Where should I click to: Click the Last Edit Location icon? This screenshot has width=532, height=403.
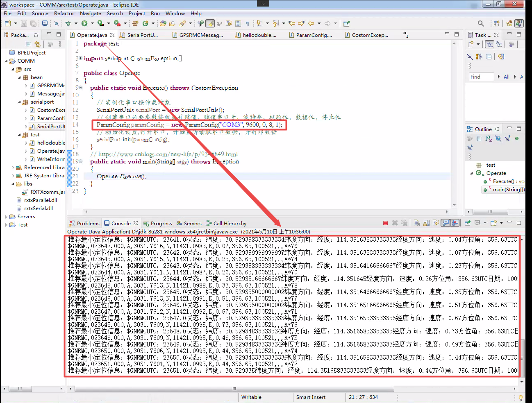(x=292, y=23)
